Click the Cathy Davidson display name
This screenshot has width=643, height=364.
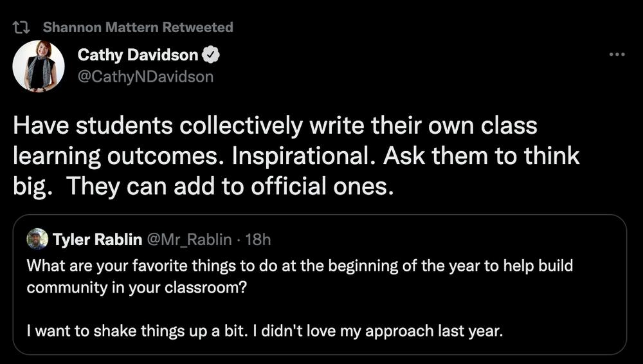pyautogui.click(x=138, y=55)
